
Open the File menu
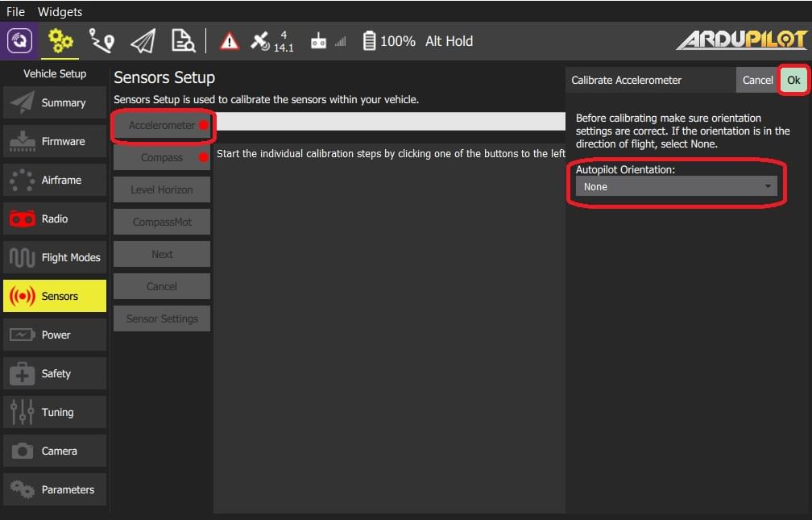tap(15, 12)
